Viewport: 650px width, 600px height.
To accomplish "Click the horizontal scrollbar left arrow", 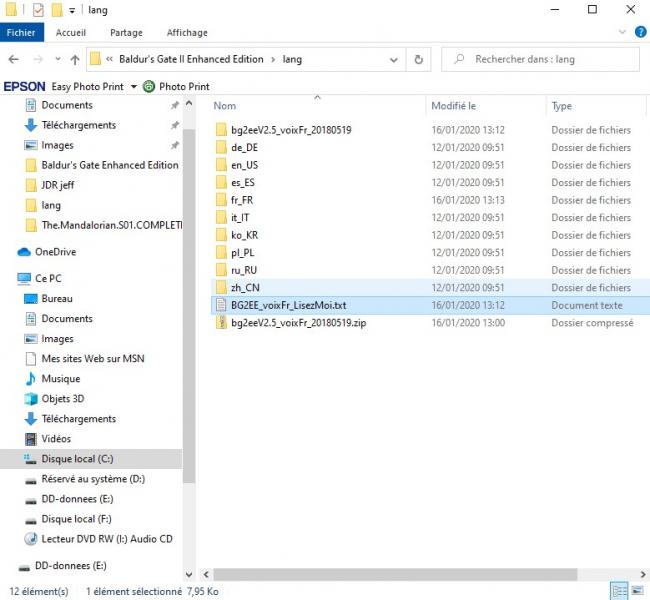I will [206, 574].
